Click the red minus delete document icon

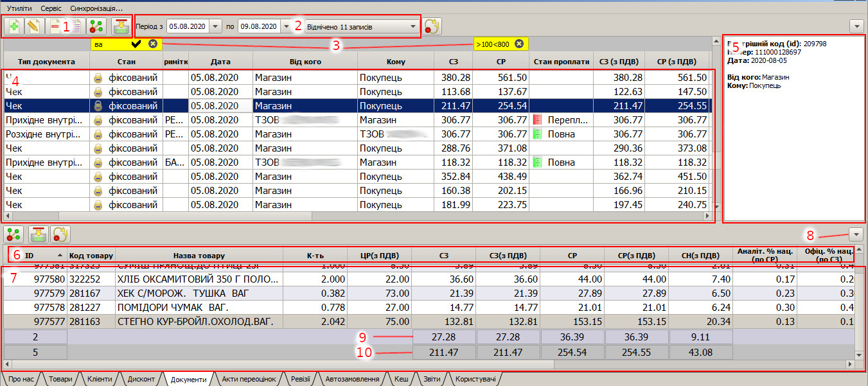tap(56, 26)
